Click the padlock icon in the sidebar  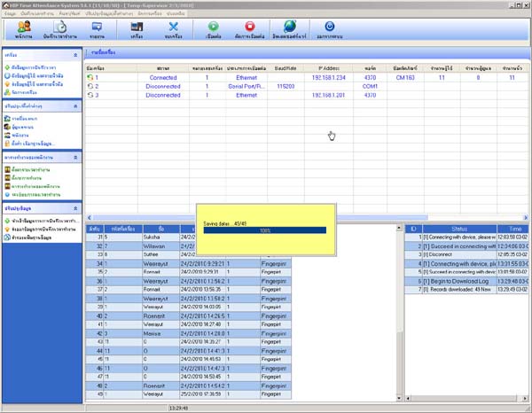pyautogui.click(x=7, y=144)
